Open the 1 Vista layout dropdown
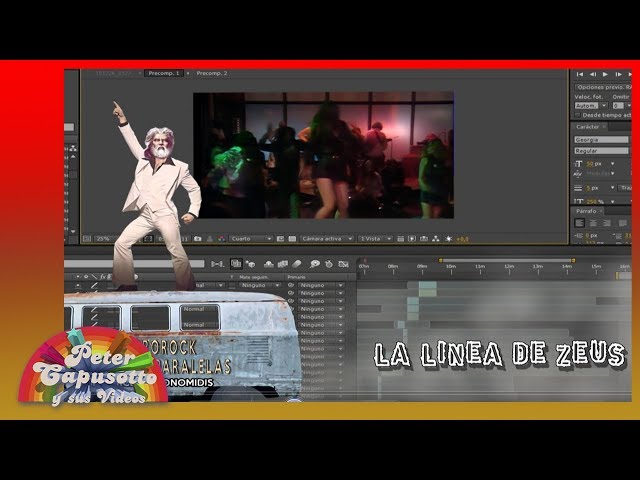The width and height of the screenshot is (640, 480). click(x=375, y=239)
